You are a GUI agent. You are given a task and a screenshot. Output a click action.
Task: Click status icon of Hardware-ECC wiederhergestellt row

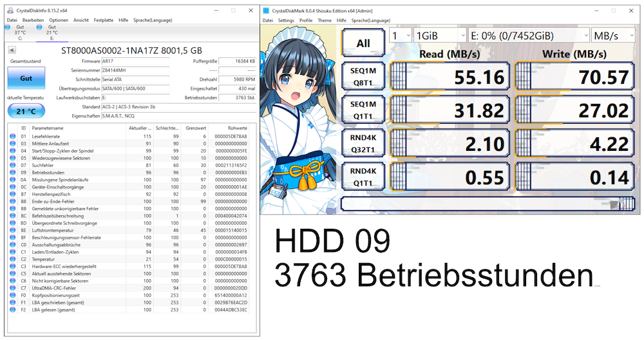(13, 266)
